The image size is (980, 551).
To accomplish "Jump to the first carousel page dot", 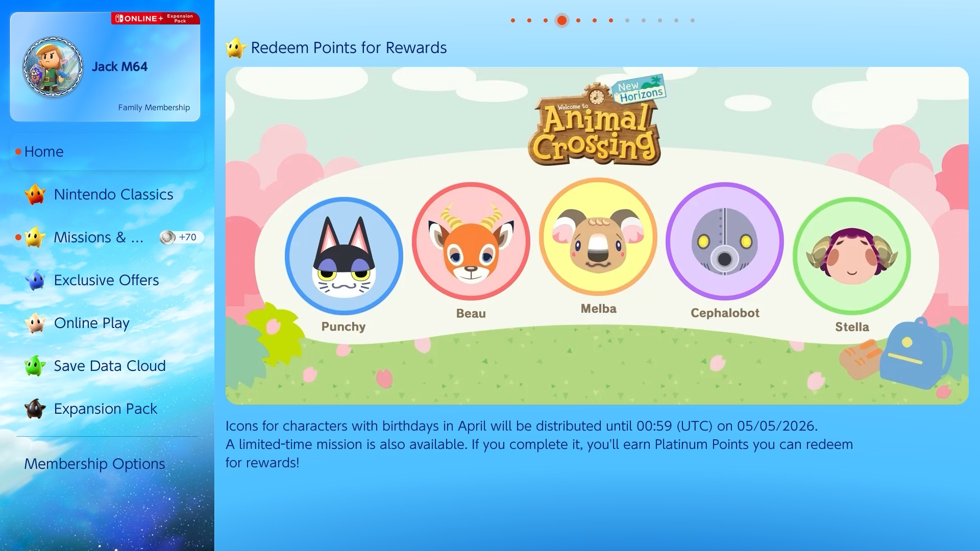I will tap(513, 20).
